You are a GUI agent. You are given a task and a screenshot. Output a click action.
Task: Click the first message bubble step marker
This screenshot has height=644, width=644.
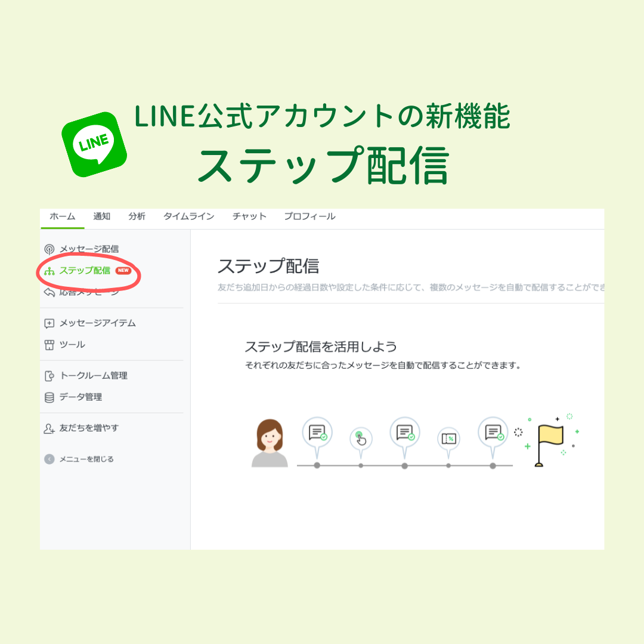click(x=317, y=435)
